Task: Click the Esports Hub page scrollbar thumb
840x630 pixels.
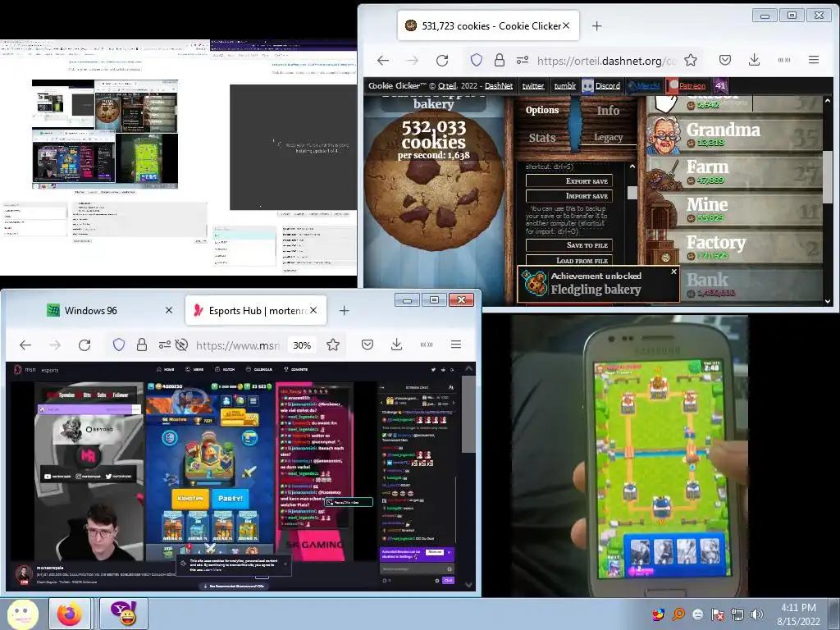Action: tap(468, 413)
